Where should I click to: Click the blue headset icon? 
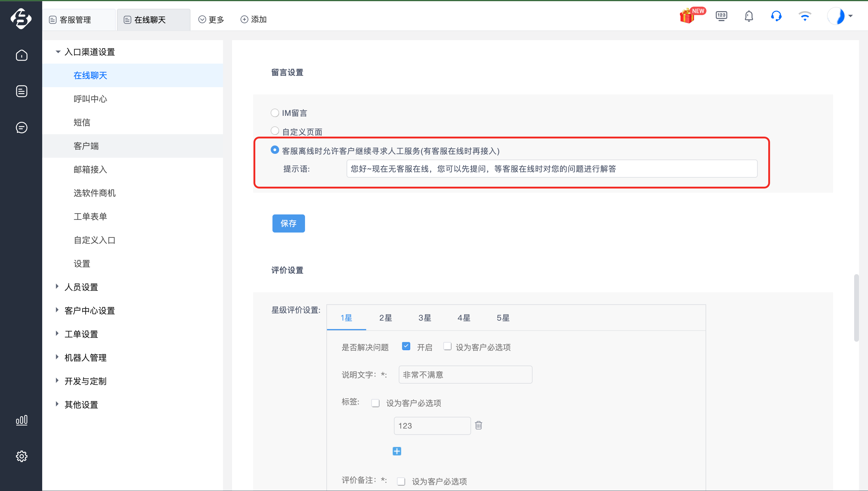(776, 16)
